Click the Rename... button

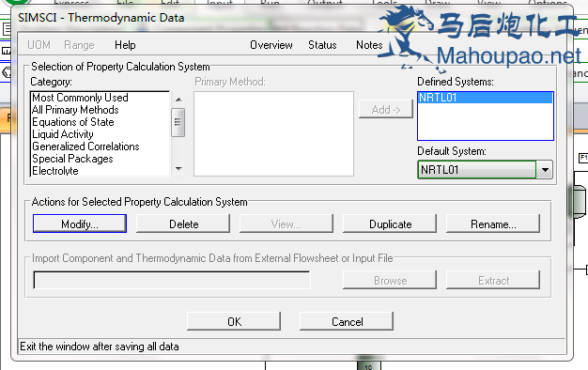click(x=493, y=224)
